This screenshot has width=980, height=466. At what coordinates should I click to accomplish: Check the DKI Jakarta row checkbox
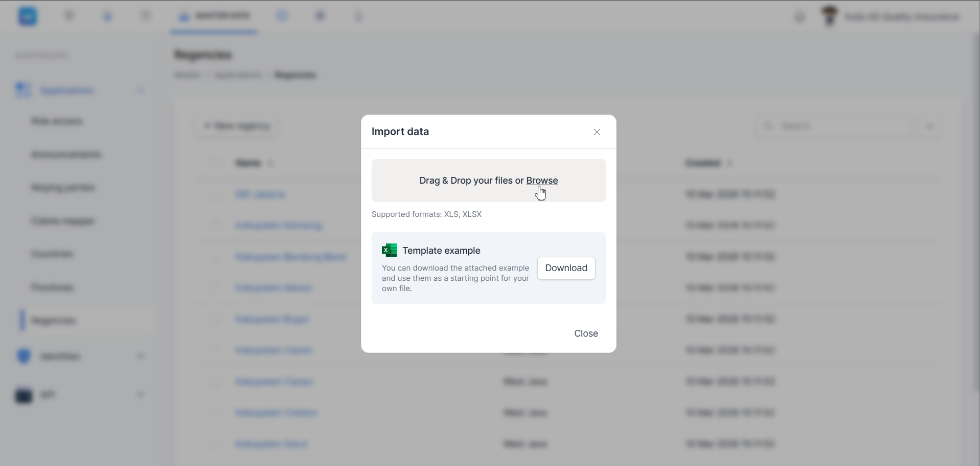tap(215, 194)
